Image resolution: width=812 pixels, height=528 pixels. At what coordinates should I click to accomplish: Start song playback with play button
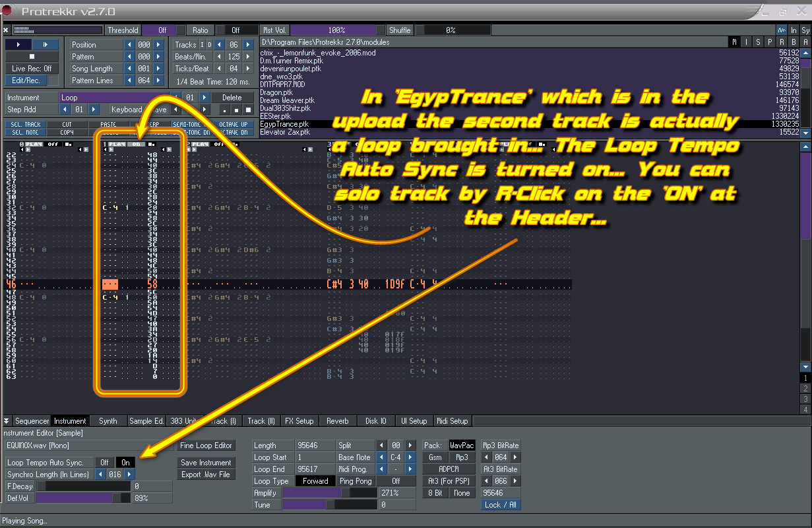pos(18,44)
